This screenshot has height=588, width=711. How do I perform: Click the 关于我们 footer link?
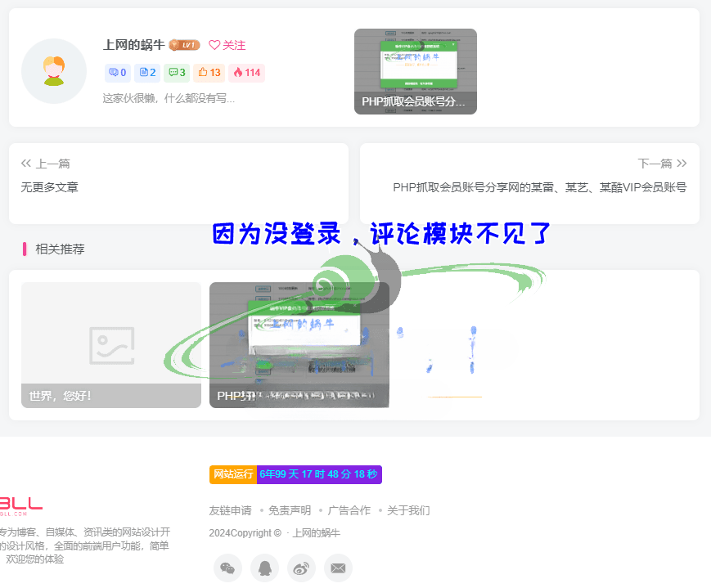click(x=408, y=510)
